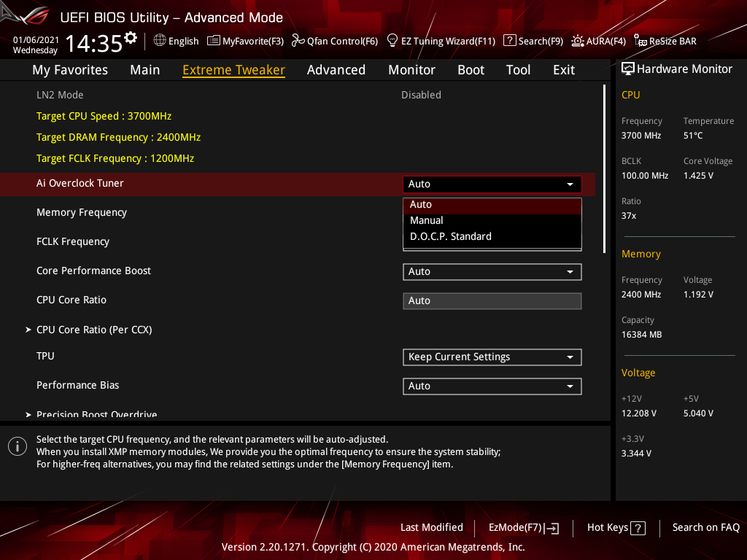Open the Performance Bias dropdown
The height and width of the screenshot is (560, 747).
coord(492,386)
